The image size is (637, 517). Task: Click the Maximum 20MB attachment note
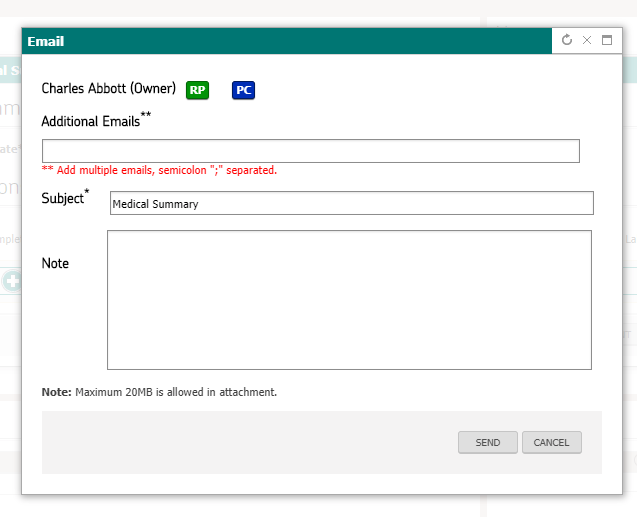tap(159, 392)
